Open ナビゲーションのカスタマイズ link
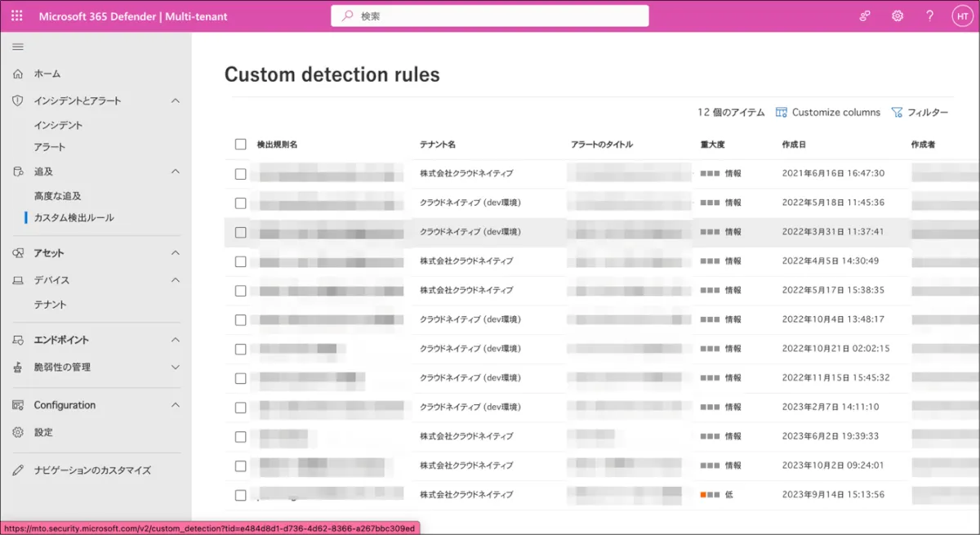The height and width of the screenshot is (535, 980). pos(92,470)
